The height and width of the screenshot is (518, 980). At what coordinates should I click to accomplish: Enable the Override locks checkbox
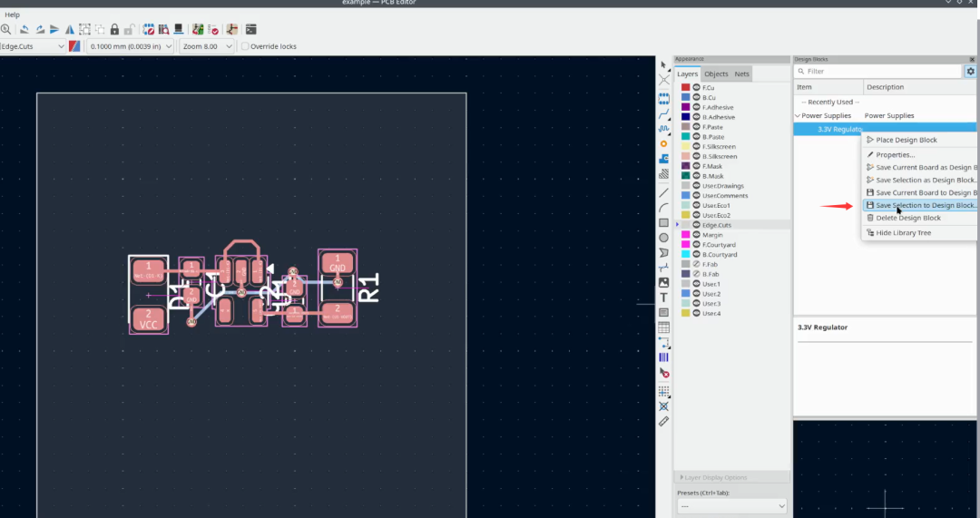point(245,46)
